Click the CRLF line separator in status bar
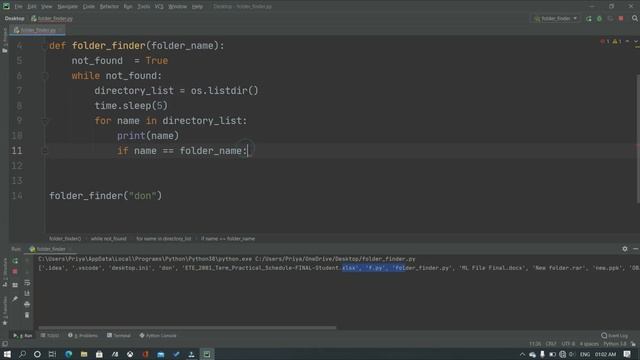 click(551, 344)
